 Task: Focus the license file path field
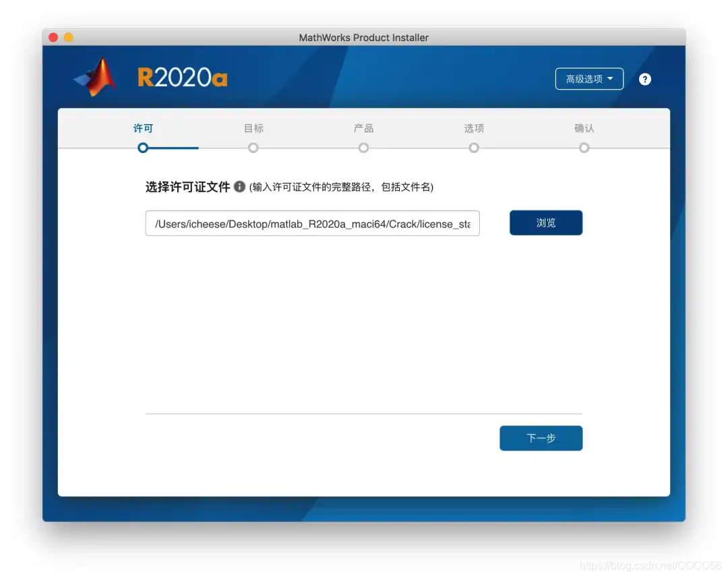313,223
